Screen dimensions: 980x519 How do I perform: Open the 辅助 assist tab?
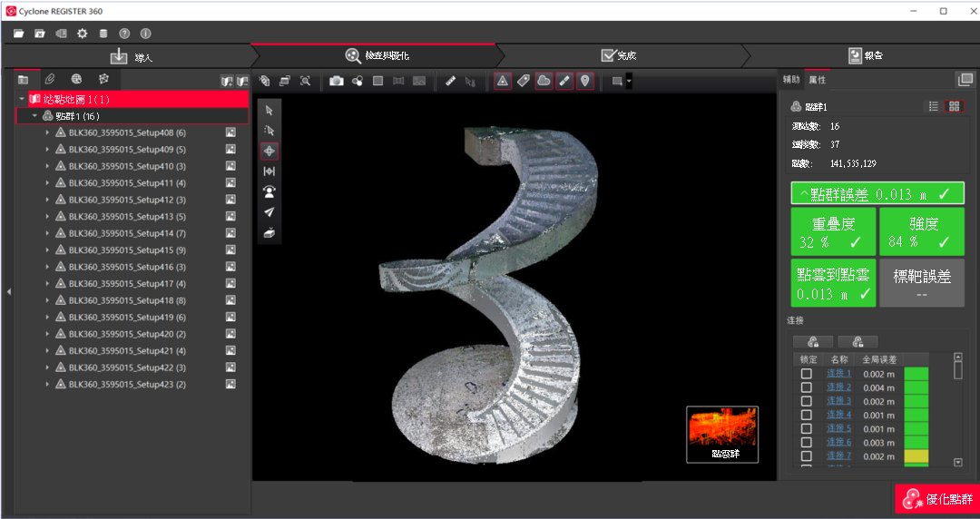(x=791, y=80)
